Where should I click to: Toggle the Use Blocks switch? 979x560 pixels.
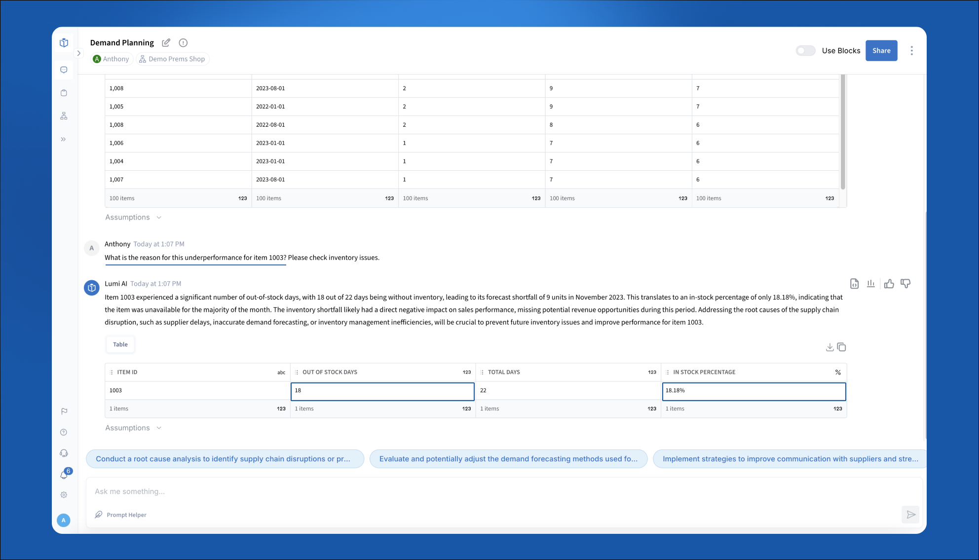pyautogui.click(x=805, y=51)
